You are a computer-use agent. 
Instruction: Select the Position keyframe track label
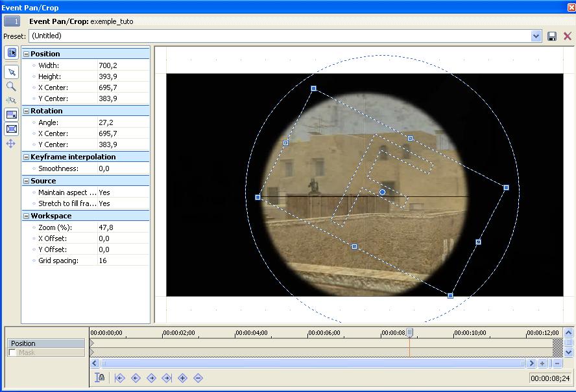click(46, 343)
